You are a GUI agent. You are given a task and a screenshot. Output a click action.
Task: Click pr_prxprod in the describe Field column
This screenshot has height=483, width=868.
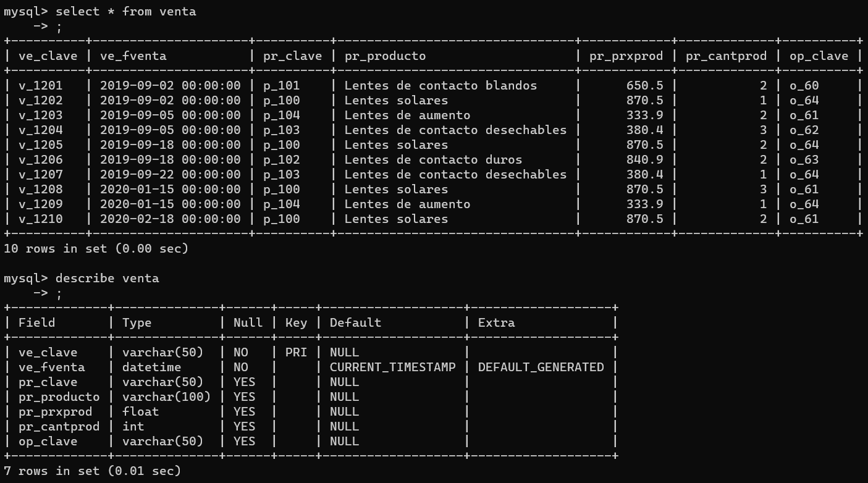click(x=56, y=412)
